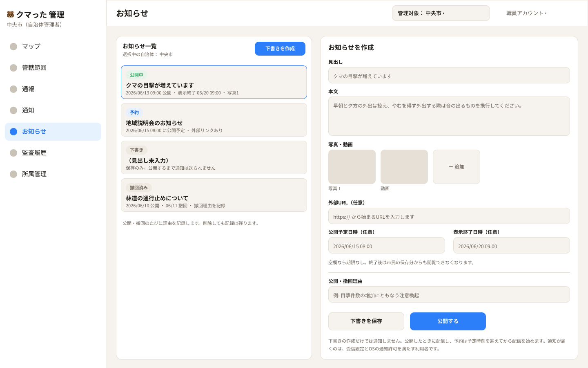Viewport: 588px width, 368px height.
Task: Select the 地域説明会のお知らせ notice card
Action: pyautogui.click(x=214, y=120)
